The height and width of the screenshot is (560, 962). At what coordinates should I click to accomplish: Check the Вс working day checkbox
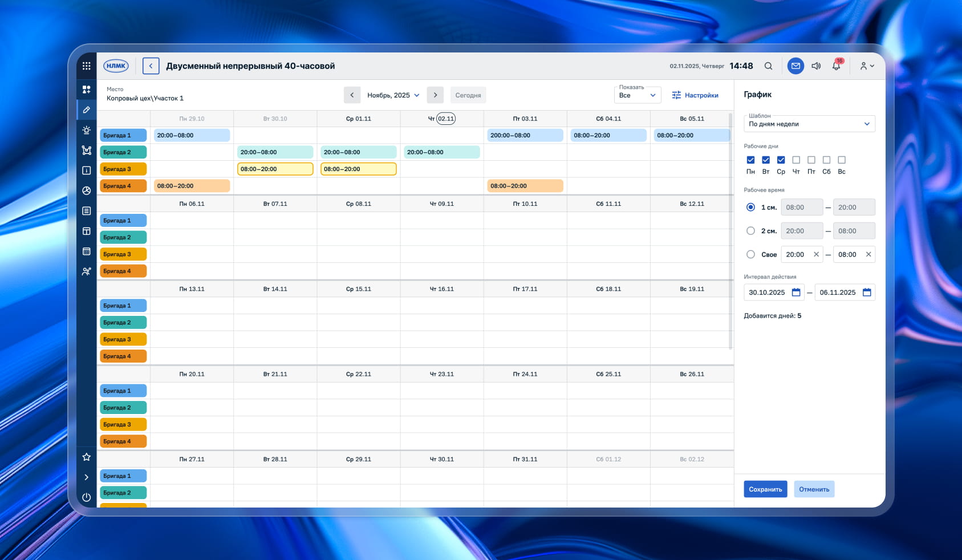[842, 160]
